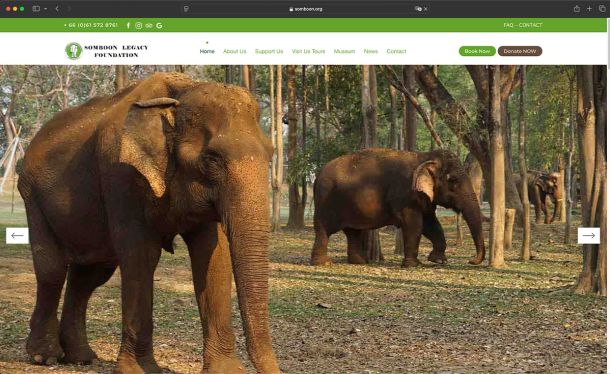Open a new tab with plus icon
Image resolution: width=610 pixels, height=374 pixels.
point(589,9)
